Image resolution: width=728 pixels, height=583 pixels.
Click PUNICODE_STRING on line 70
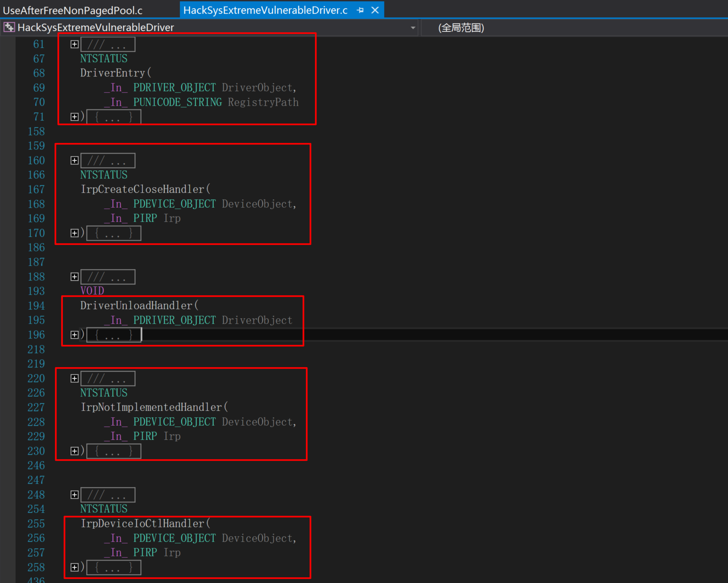tap(177, 102)
